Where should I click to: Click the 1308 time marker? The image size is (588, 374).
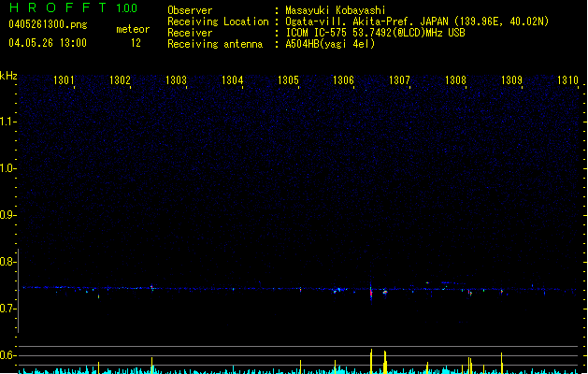click(x=455, y=80)
